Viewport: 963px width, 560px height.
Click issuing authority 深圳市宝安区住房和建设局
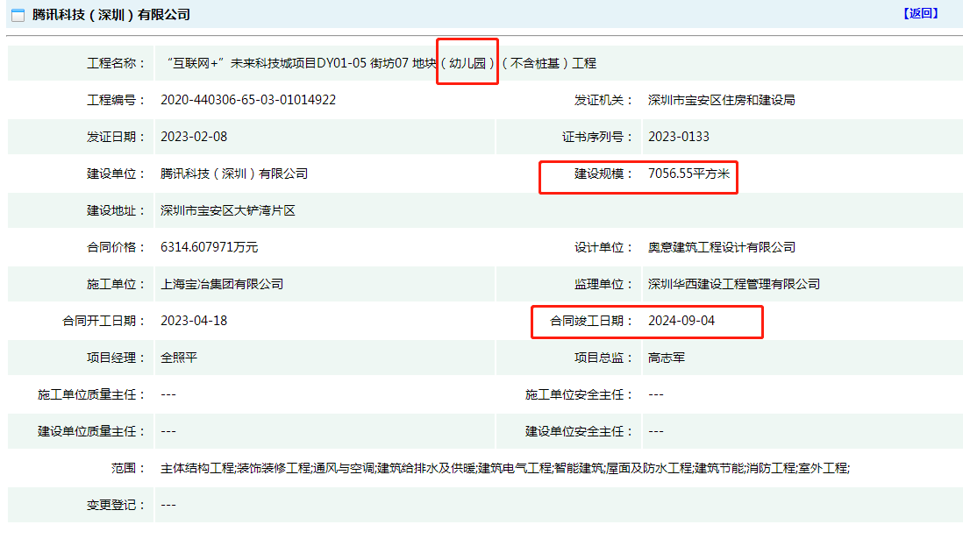pos(721,100)
